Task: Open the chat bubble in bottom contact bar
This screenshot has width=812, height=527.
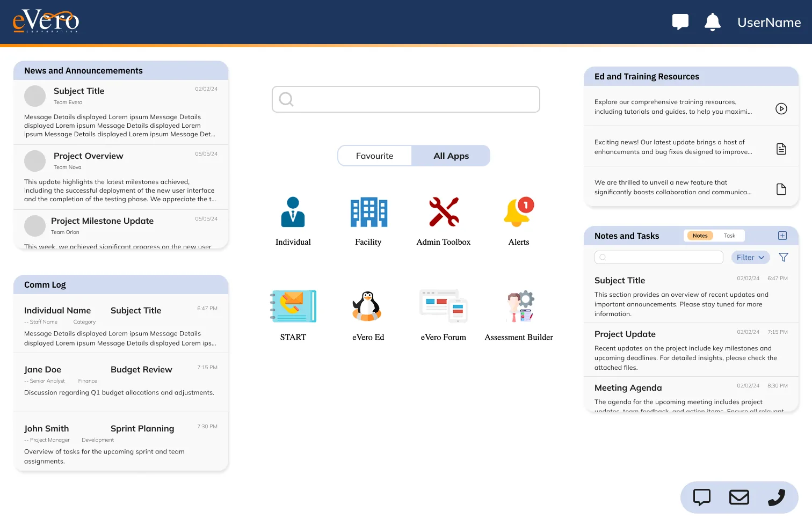Action: 702,497
